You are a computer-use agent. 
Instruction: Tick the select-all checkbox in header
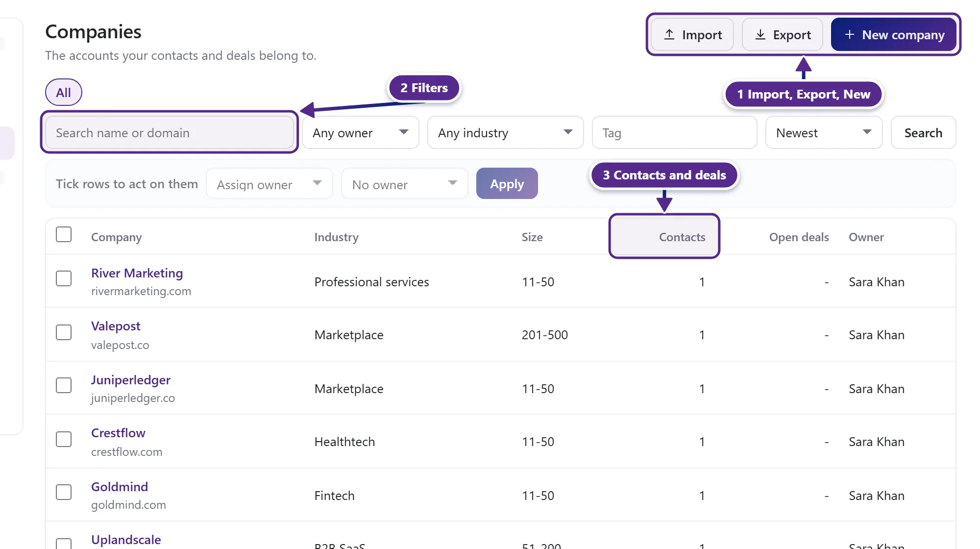[x=64, y=234]
